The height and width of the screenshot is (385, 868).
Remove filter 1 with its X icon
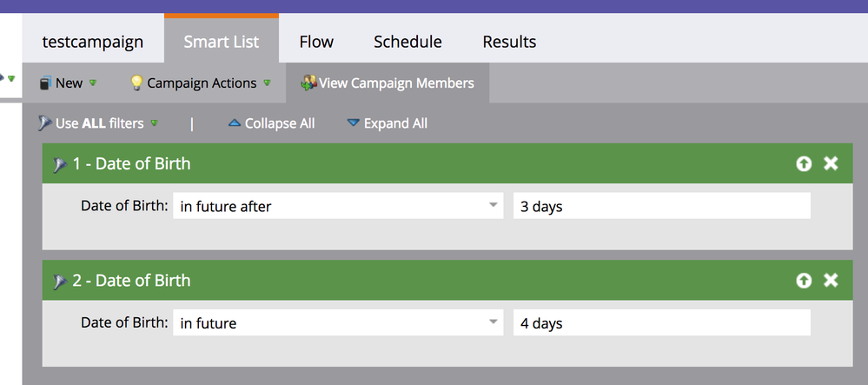831,163
